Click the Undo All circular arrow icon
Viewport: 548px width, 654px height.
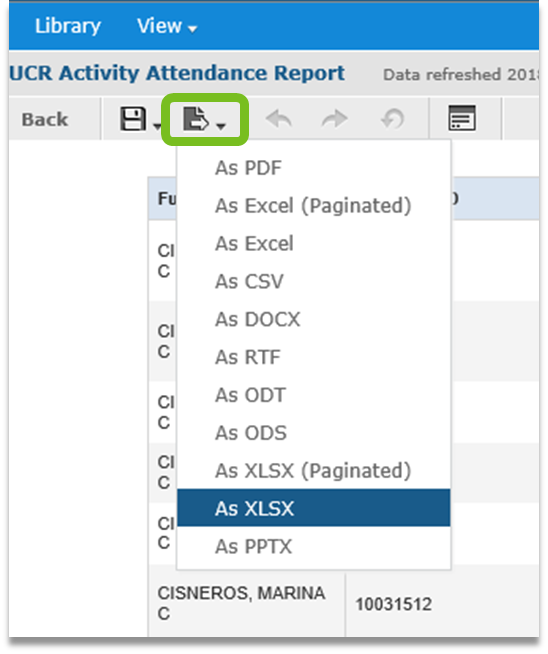pos(392,119)
